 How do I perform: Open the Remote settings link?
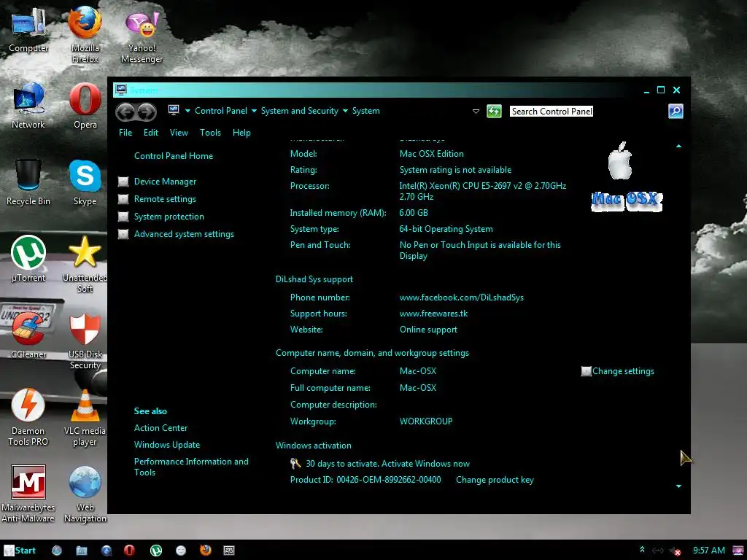(165, 199)
